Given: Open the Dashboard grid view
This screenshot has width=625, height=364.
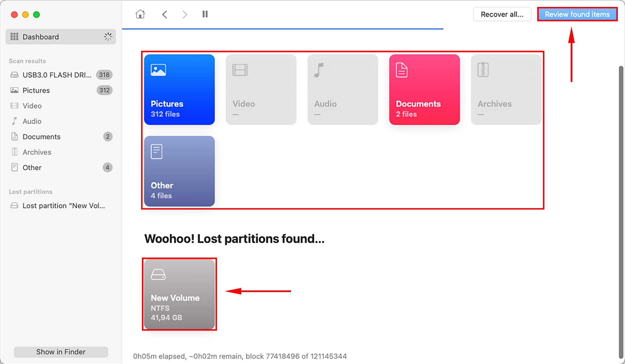Looking at the screenshot, I should (x=41, y=36).
